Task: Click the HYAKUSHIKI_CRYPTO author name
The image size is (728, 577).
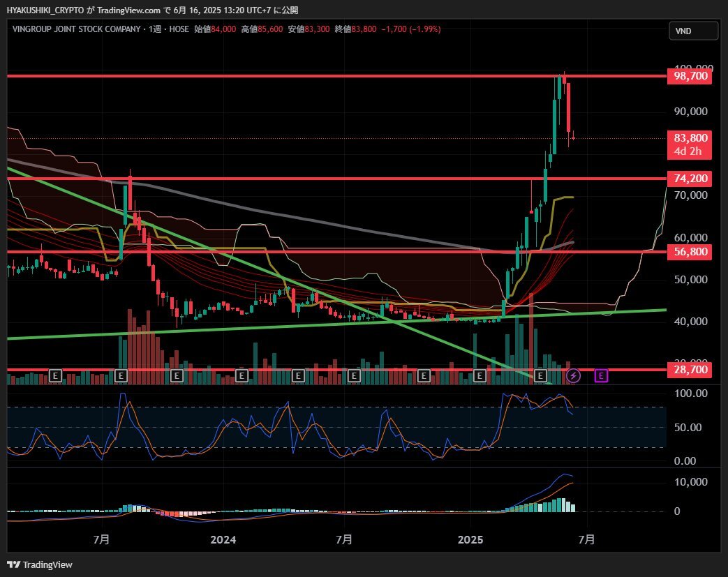Action: [x=45, y=10]
